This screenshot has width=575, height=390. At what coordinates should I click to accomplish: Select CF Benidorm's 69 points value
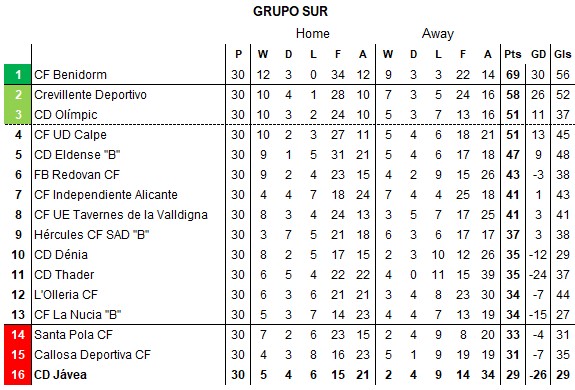tap(513, 75)
